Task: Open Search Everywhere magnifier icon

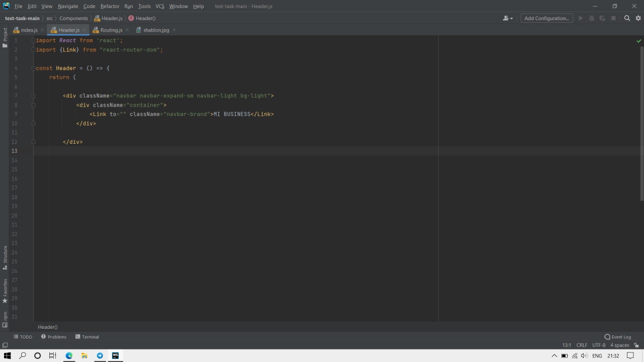Action: point(627,18)
